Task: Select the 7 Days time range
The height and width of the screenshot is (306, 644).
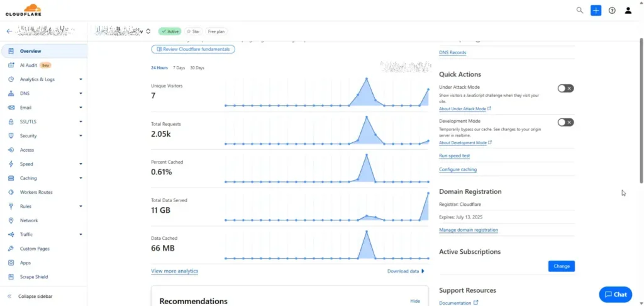Action: [179, 68]
